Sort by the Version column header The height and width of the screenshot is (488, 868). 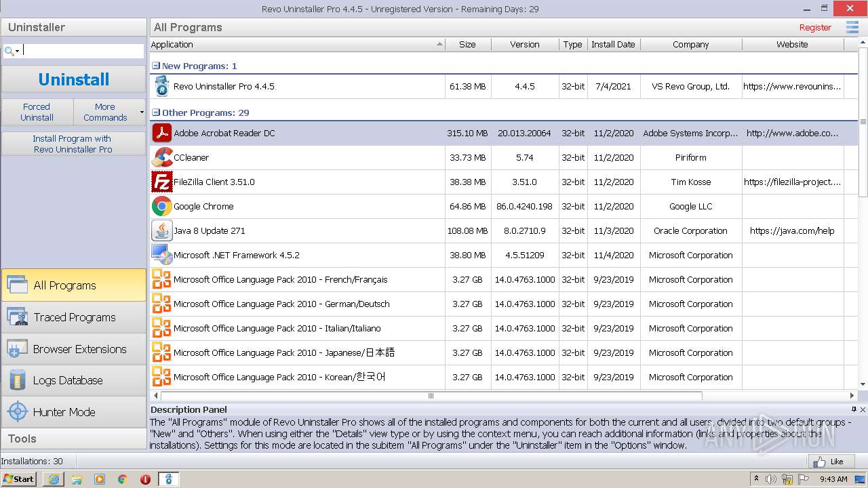[x=525, y=44]
